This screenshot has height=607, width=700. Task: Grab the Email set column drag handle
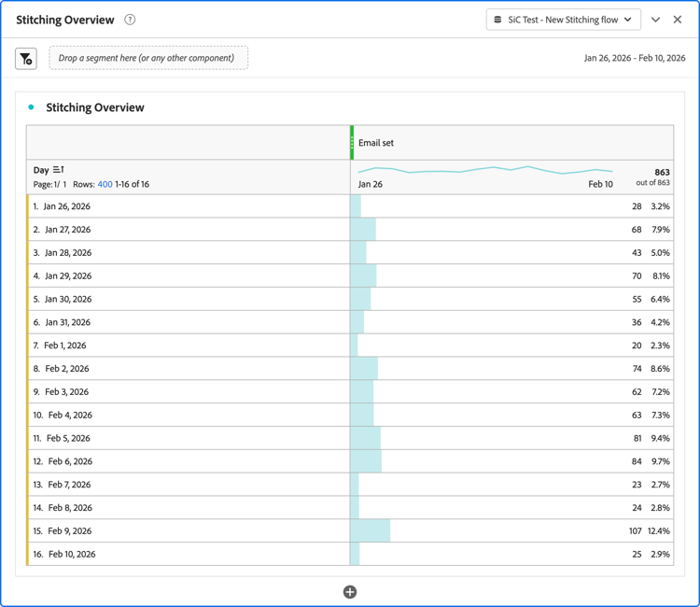[352, 143]
